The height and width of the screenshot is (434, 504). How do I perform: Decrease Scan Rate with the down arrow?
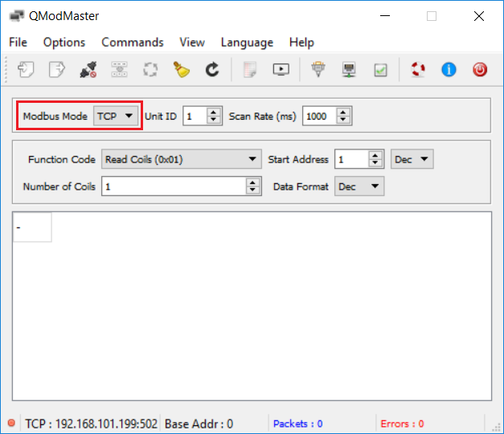[343, 120]
